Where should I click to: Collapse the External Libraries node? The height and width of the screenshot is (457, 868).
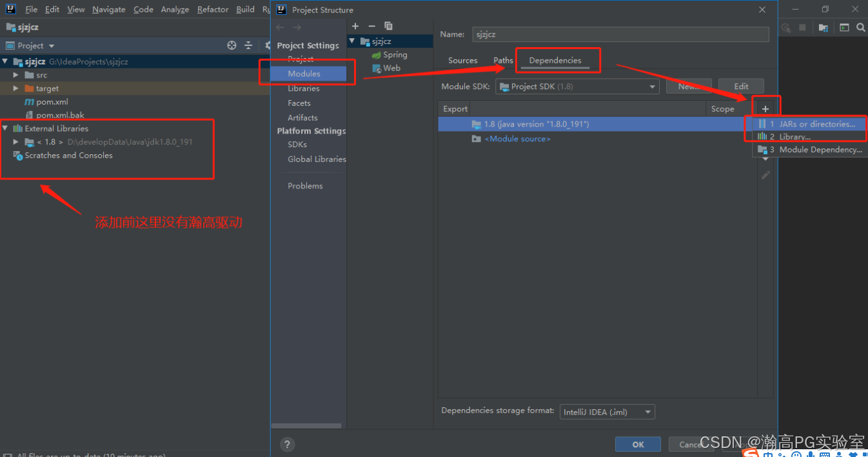[5, 128]
